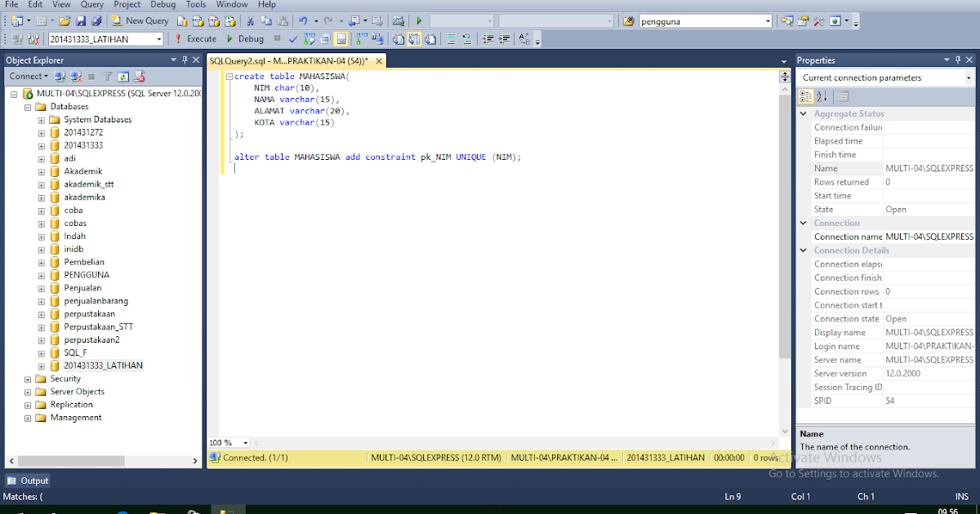Screen dimensions: 980x514
Task: Open the pengguna find combo box
Action: point(705,21)
